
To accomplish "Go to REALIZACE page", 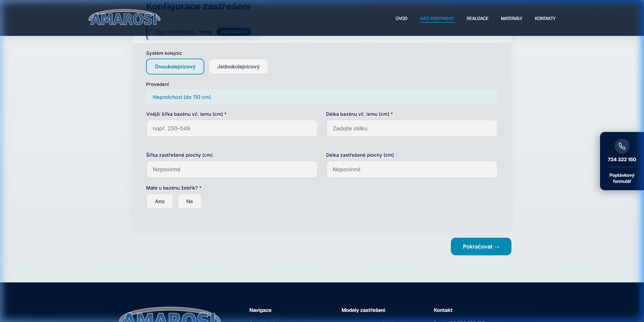I will 477,19.
